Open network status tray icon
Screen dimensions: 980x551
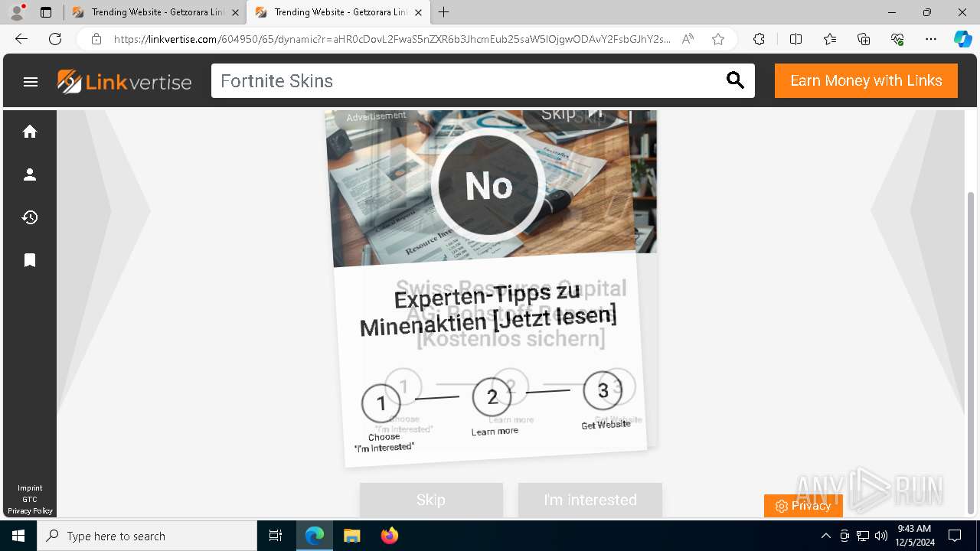[x=863, y=536]
